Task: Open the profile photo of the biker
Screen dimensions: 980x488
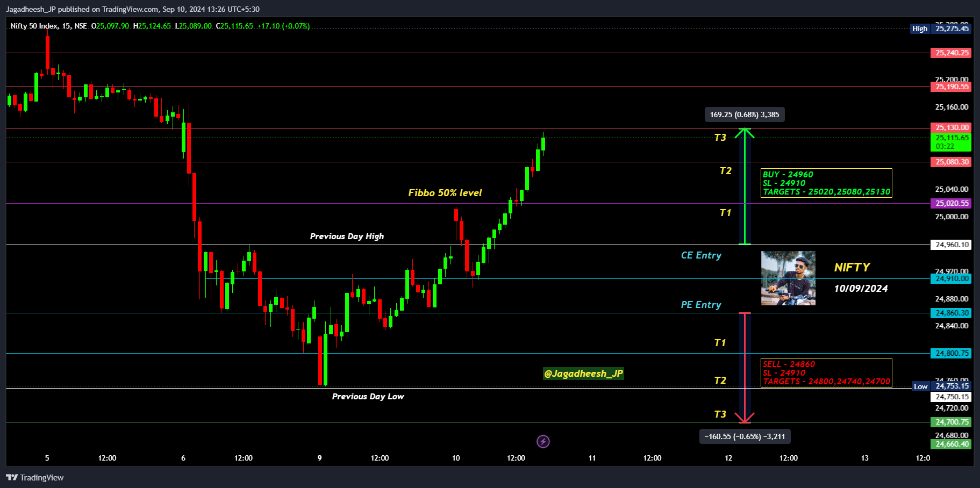Action: (788, 278)
